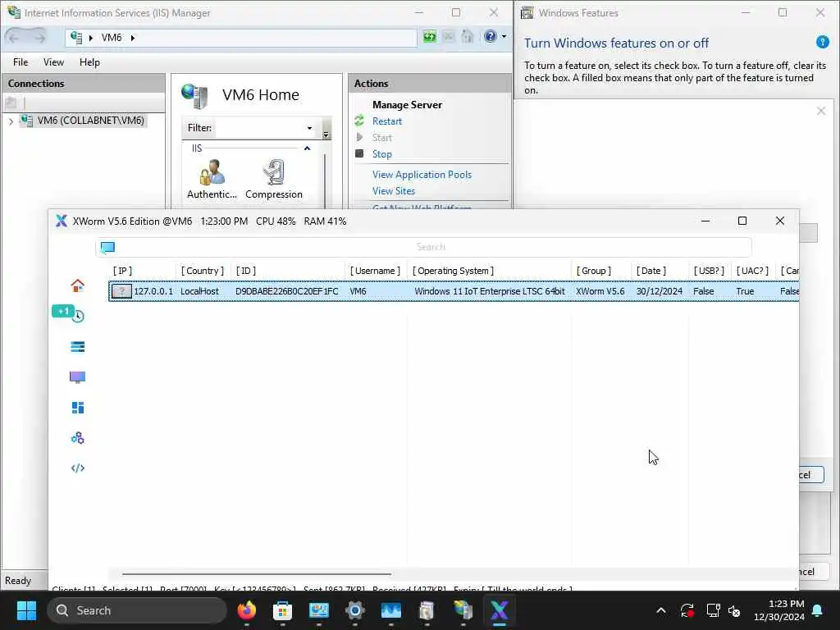Sort by the [ Date ] column header
Viewport: 840px width, 630px height.
tap(651, 271)
